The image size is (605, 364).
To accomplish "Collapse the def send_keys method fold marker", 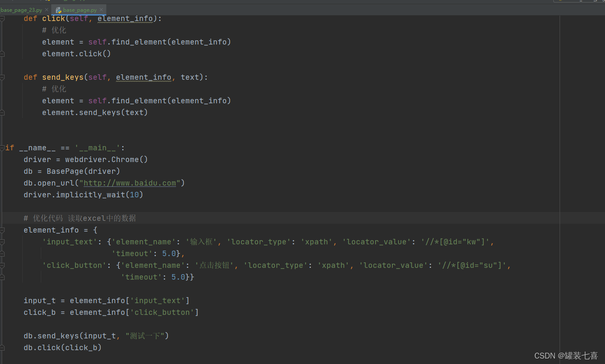I will coord(2,77).
